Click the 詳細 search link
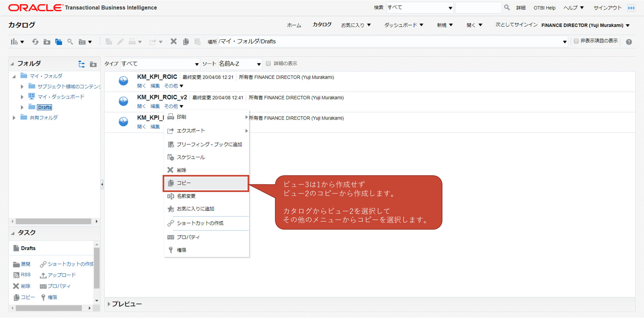Image resolution: width=644 pixels, height=319 pixels. click(x=521, y=8)
